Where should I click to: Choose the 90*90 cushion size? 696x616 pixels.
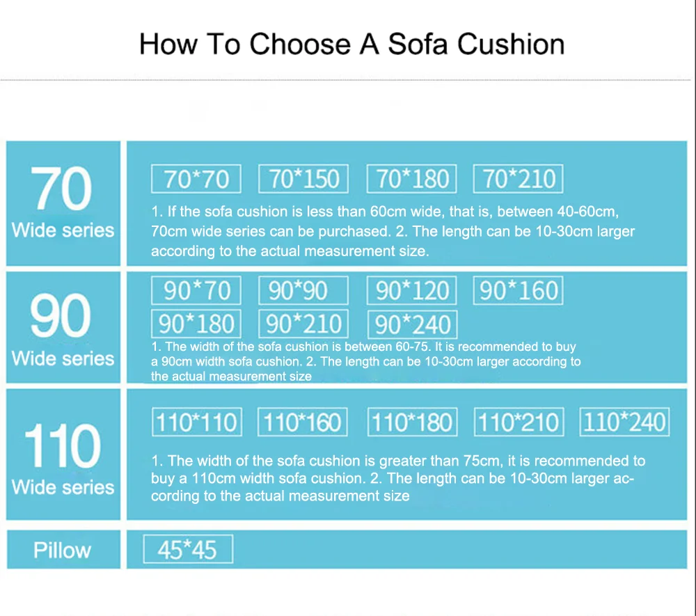pos(303,290)
